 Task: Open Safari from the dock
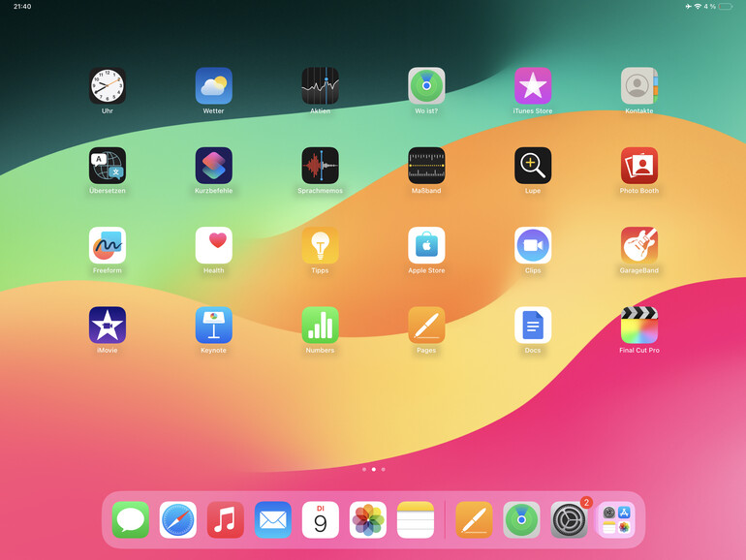[178, 519]
